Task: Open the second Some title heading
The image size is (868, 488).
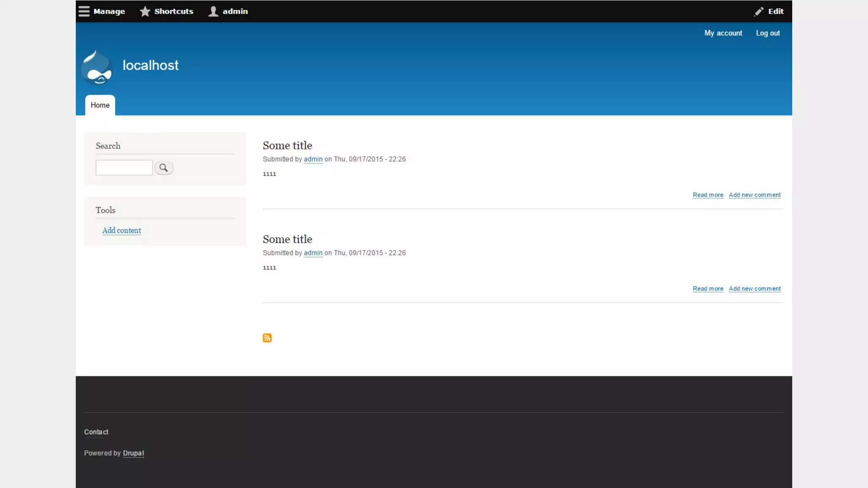Action: coord(287,239)
